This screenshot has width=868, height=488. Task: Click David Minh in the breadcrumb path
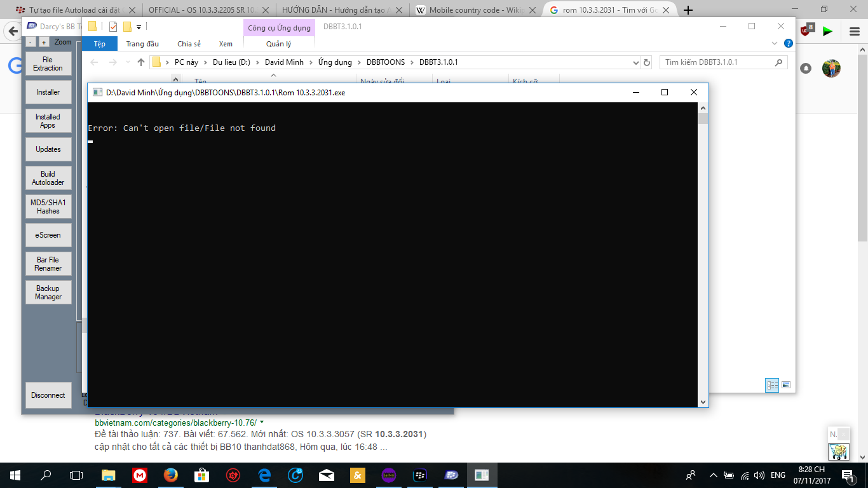[x=284, y=62]
